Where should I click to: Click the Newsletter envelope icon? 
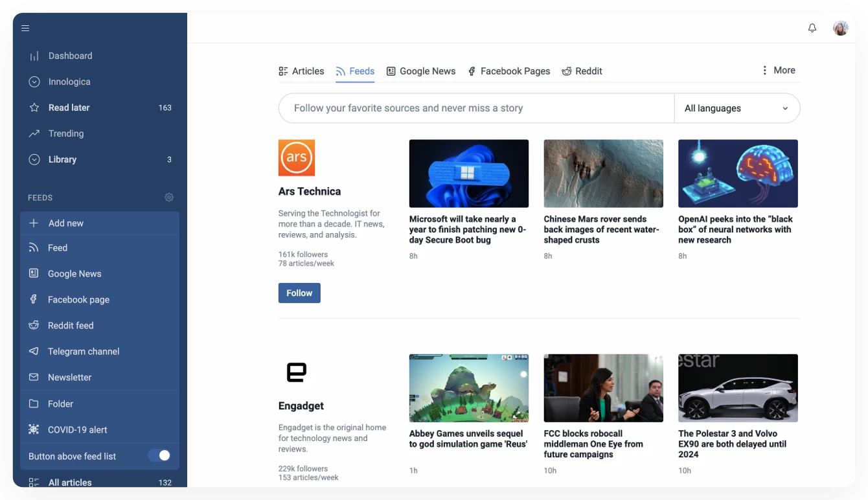click(x=34, y=377)
